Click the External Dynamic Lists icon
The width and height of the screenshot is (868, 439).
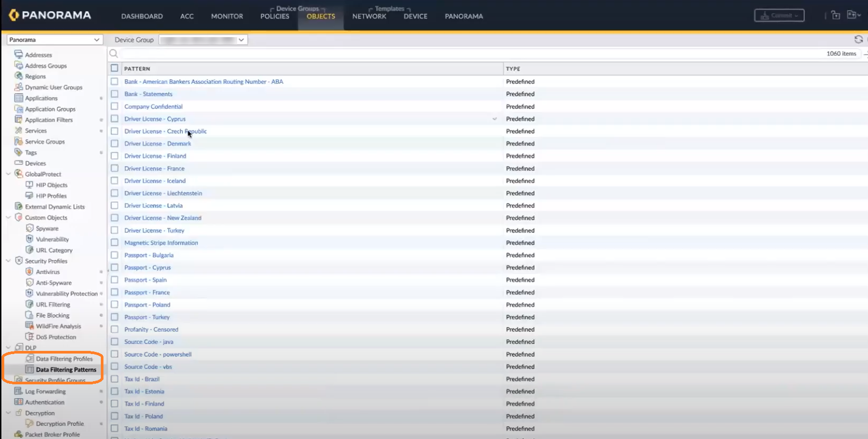pos(19,206)
